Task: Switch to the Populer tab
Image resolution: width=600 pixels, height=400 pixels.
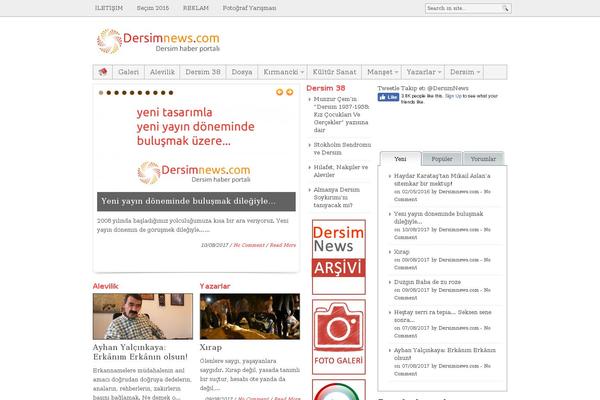Action: 442,159
